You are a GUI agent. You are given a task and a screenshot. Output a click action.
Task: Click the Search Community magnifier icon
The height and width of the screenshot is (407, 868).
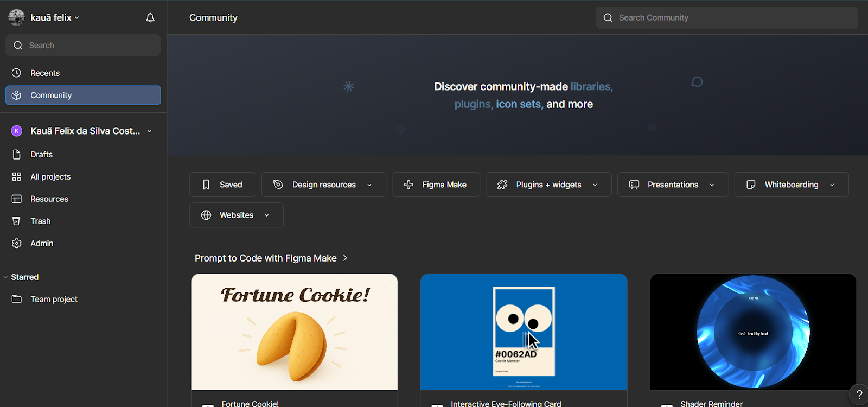[x=608, y=18]
